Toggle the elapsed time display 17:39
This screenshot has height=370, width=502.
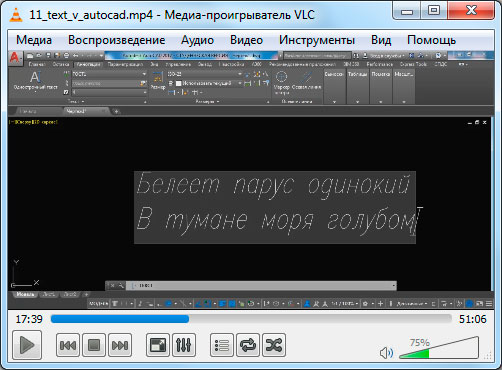coord(29,319)
